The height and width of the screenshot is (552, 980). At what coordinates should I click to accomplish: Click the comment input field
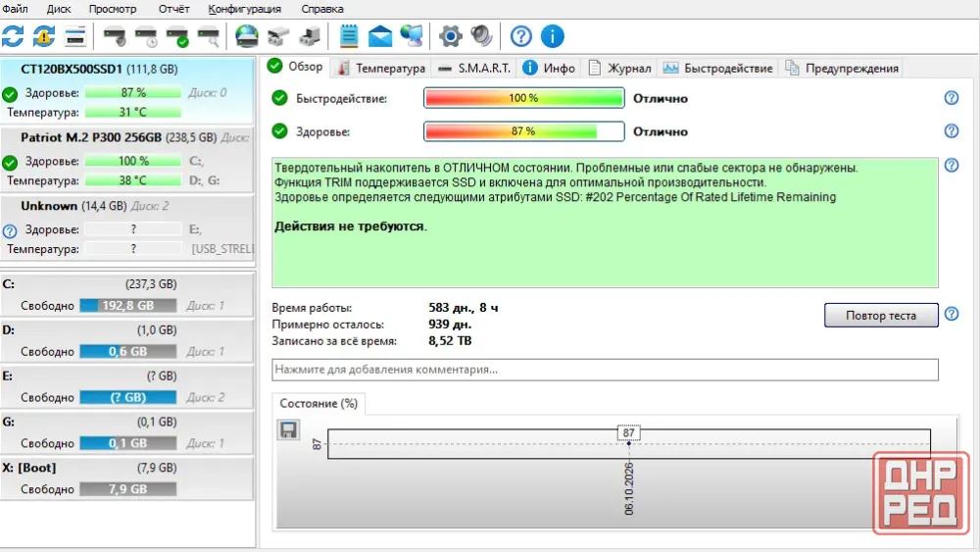[605, 370]
